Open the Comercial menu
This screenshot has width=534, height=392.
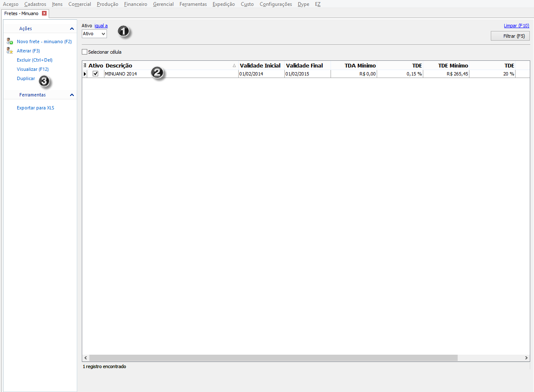click(x=80, y=4)
